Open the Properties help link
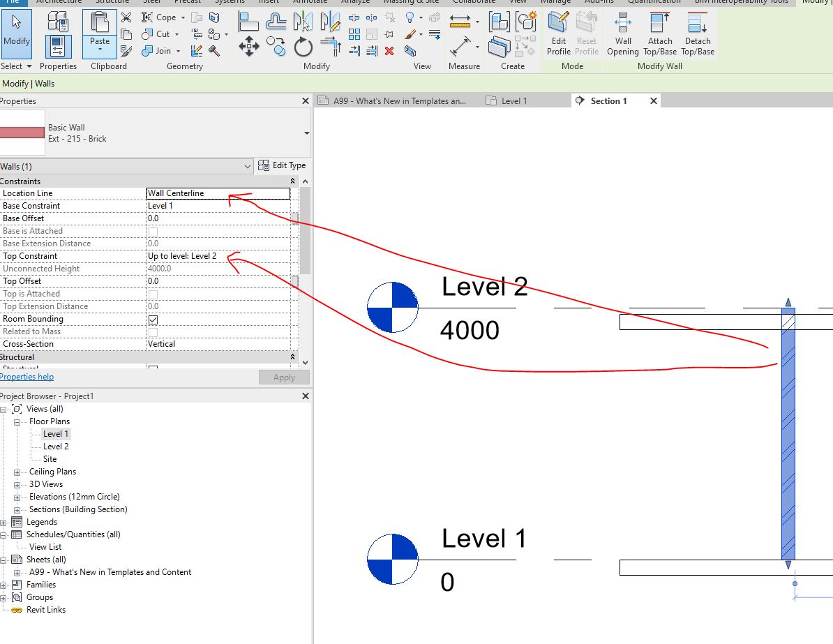 pos(27,376)
